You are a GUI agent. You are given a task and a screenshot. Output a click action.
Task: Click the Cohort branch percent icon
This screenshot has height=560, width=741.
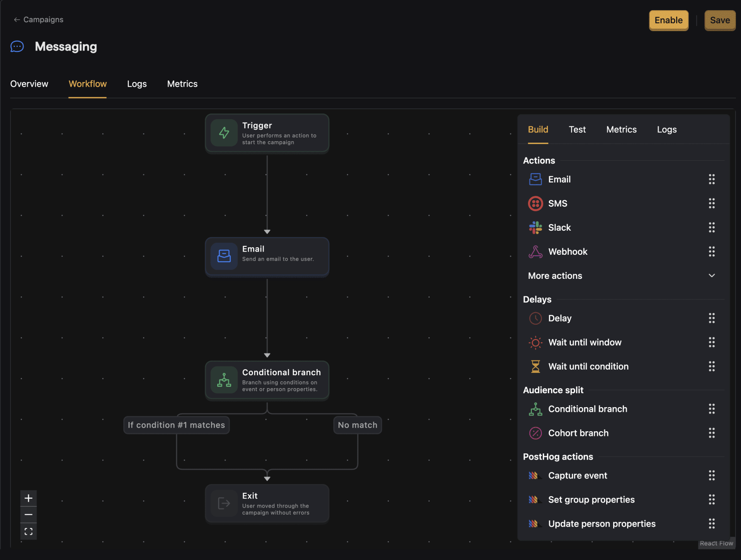[535, 433]
